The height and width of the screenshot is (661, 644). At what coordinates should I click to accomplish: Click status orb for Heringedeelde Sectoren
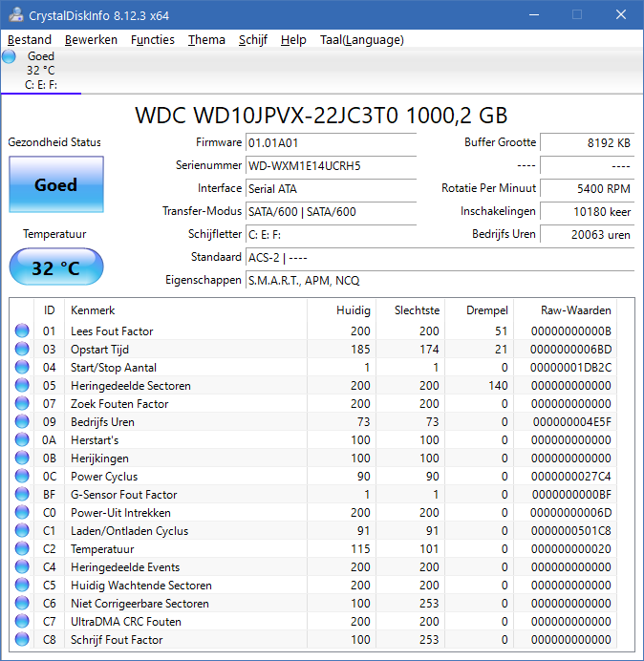click(22, 385)
